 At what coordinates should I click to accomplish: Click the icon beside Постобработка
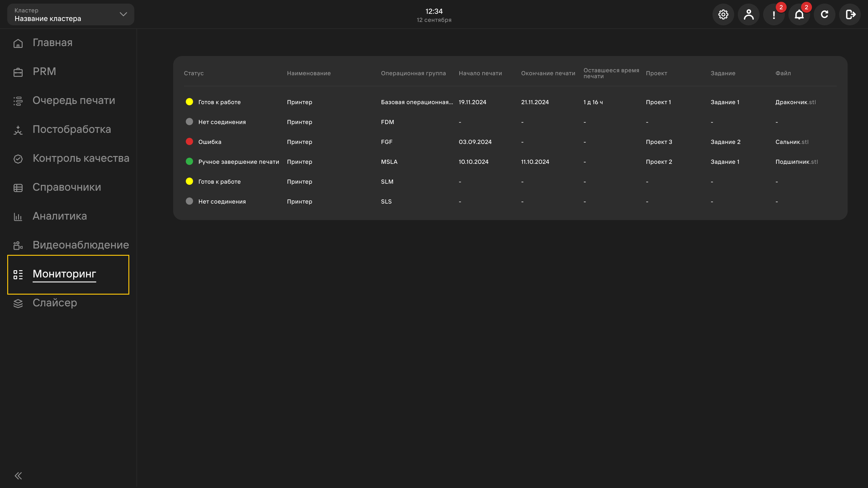point(18,130)
